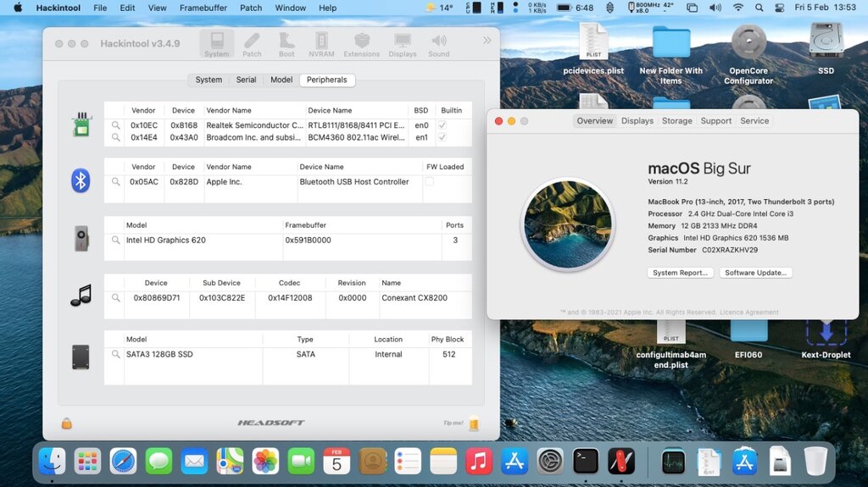
Task: Open Finder from the Dock
Action: 52,461
